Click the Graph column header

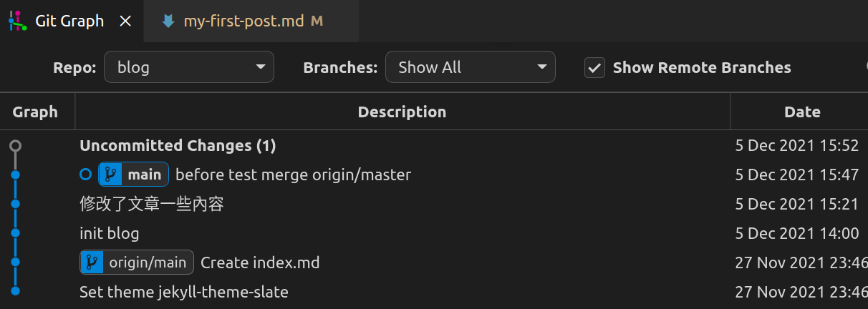[35, 112]
